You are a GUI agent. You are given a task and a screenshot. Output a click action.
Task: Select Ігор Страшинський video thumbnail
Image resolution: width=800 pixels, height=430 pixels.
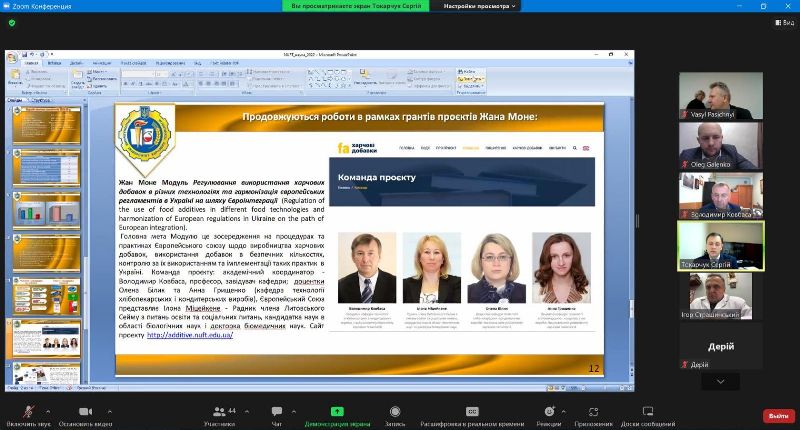point(721,296)
